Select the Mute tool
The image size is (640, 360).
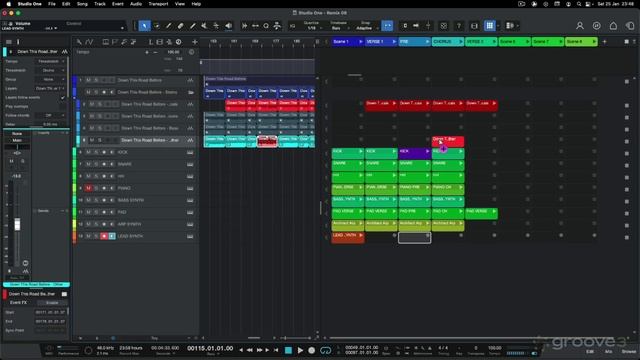[204, 26]
